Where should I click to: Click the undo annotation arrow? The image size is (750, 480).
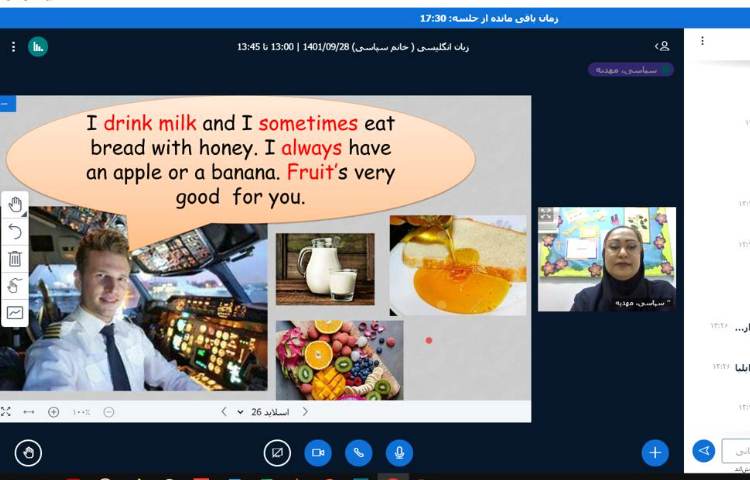[x=15, y=232]
